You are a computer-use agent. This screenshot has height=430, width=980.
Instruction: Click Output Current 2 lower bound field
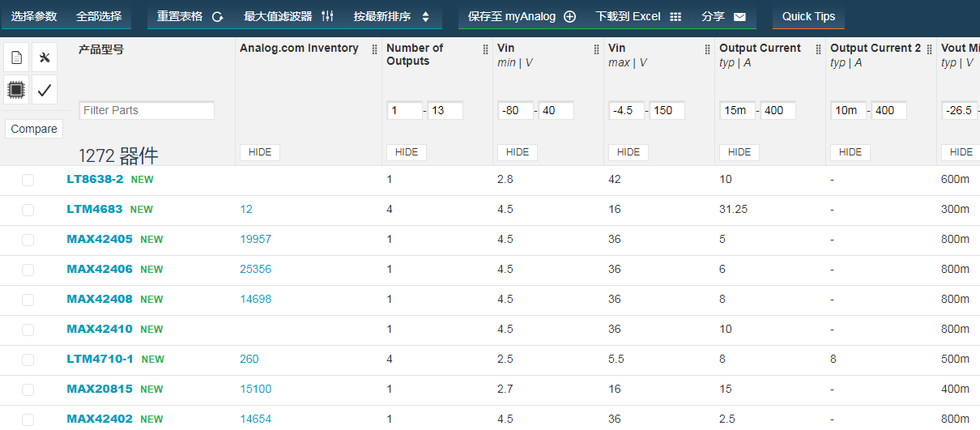coord(849,110)
